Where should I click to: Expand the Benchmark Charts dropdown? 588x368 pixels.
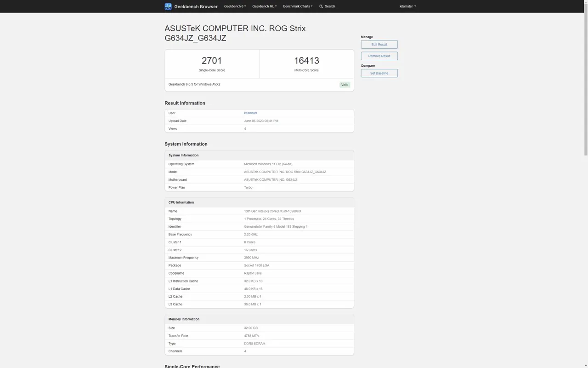click(x=298, y=6)
